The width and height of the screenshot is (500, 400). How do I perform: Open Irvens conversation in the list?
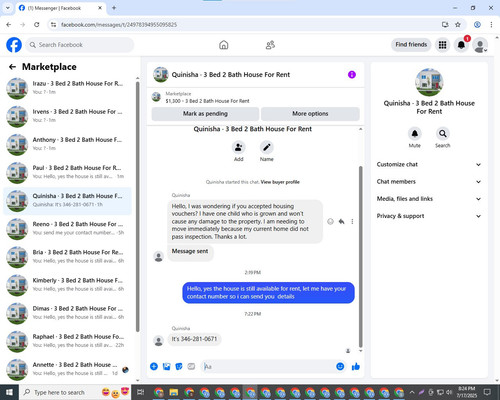coord(67,116)
